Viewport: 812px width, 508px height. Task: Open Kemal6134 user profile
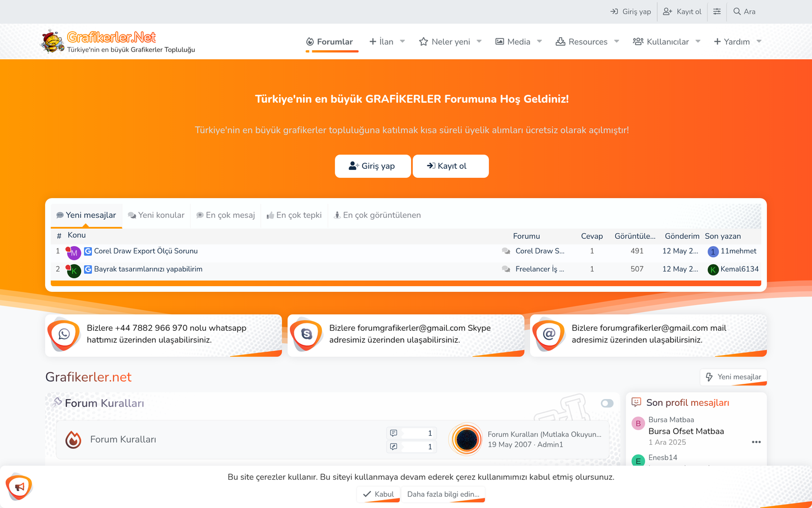740,269
